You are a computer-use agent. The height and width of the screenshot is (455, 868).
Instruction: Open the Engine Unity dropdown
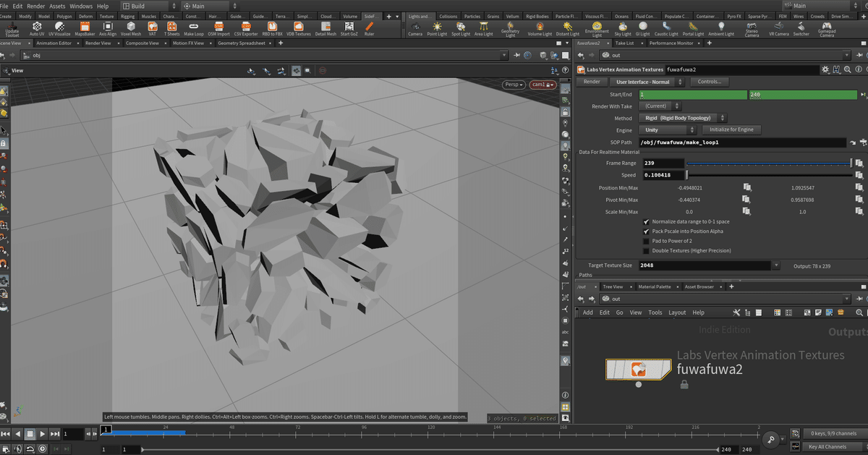668,129
